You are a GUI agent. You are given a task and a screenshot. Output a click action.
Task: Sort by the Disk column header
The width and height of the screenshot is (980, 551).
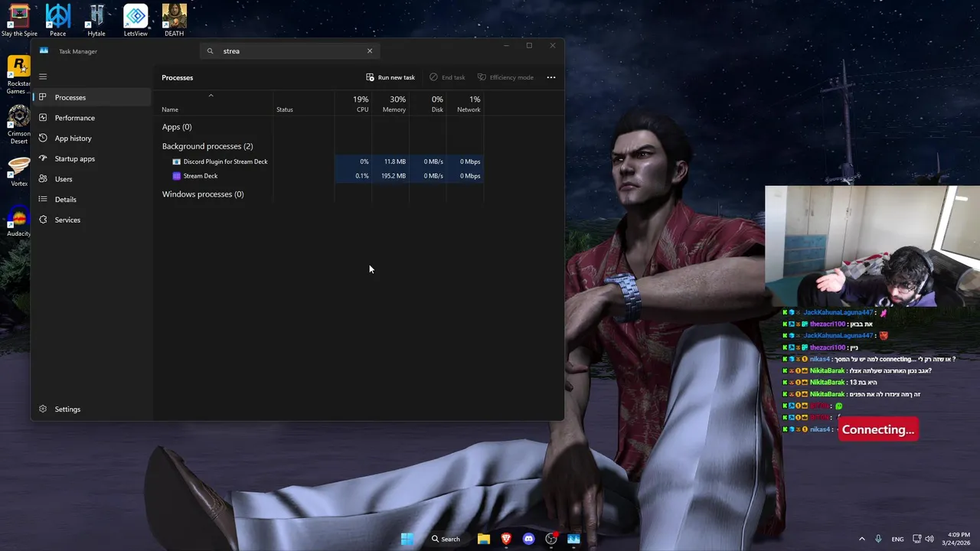tap(428, 104)
